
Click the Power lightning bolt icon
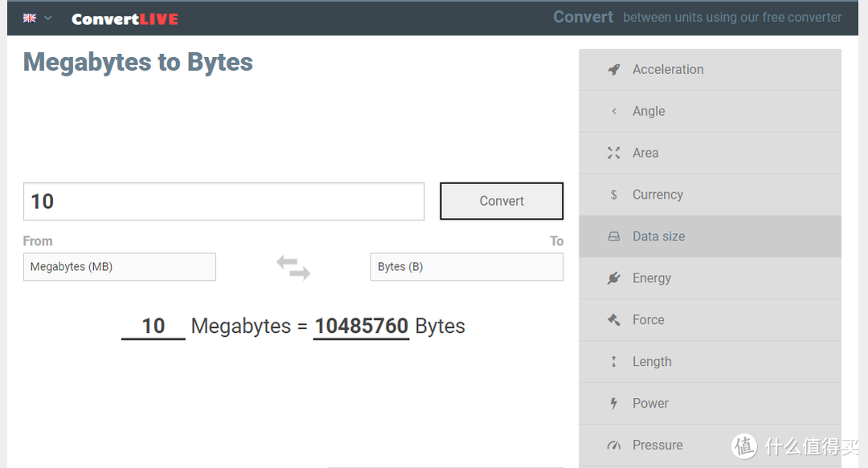pos(614,404)
